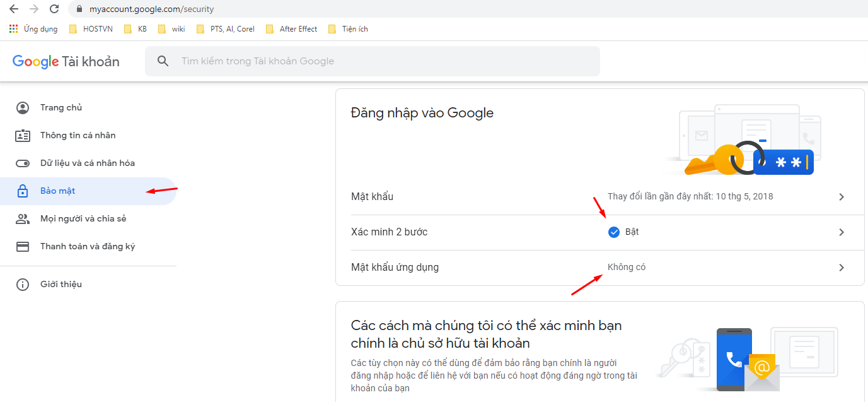Screen dimensions: 868x402
Task: Open the Ứng dụng apps grid icon
Action: click(14, 29)
